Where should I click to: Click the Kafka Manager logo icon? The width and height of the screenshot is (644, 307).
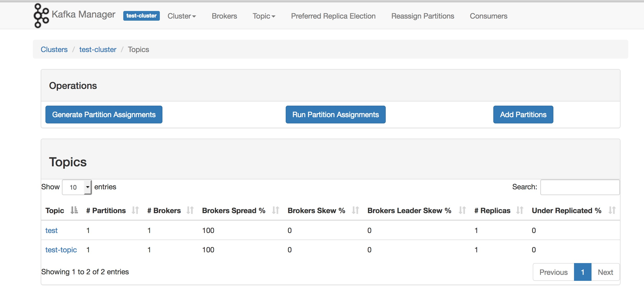pos(41,16)
